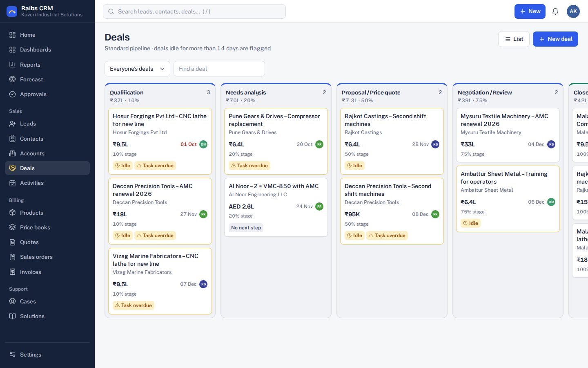Click the Al Noor Engineering LLC account name
The height and width of the screenshot is (368, 588).
258,195
